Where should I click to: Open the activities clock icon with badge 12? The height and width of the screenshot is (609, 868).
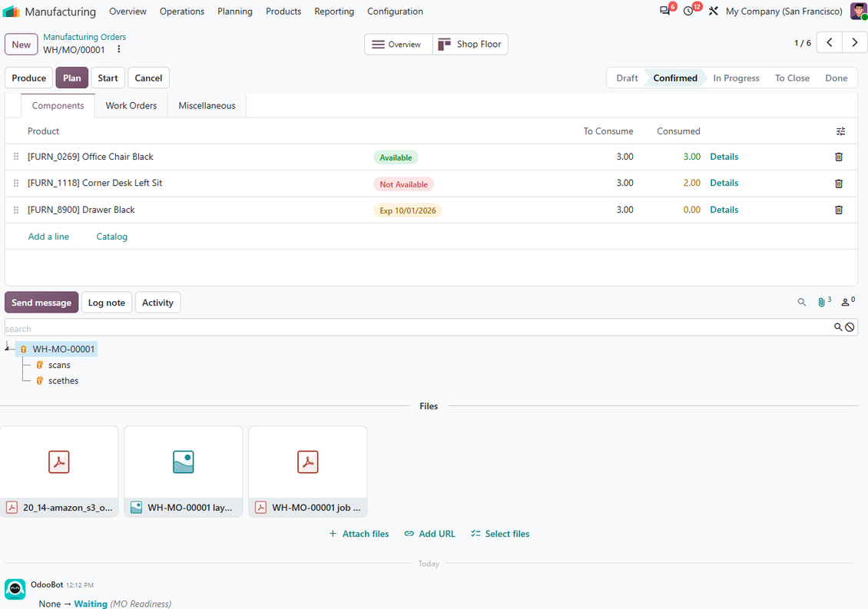688,11
